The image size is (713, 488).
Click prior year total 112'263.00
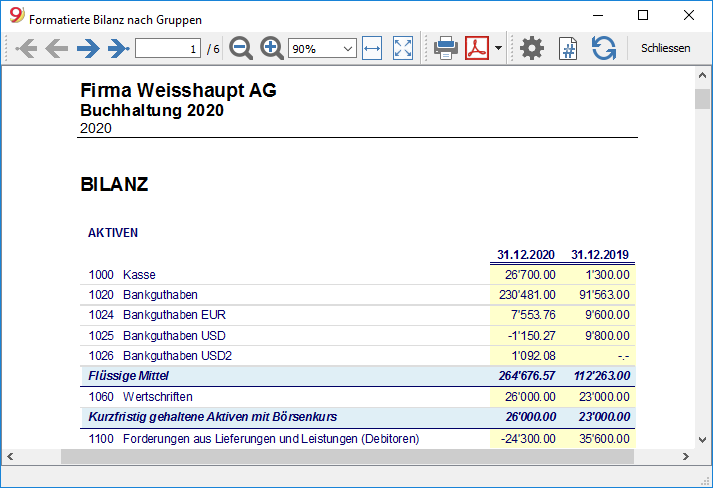point(602,376)
